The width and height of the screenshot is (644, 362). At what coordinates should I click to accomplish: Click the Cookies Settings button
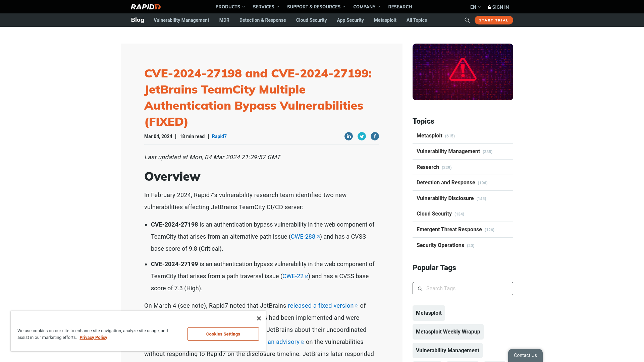tap(223, 334)
